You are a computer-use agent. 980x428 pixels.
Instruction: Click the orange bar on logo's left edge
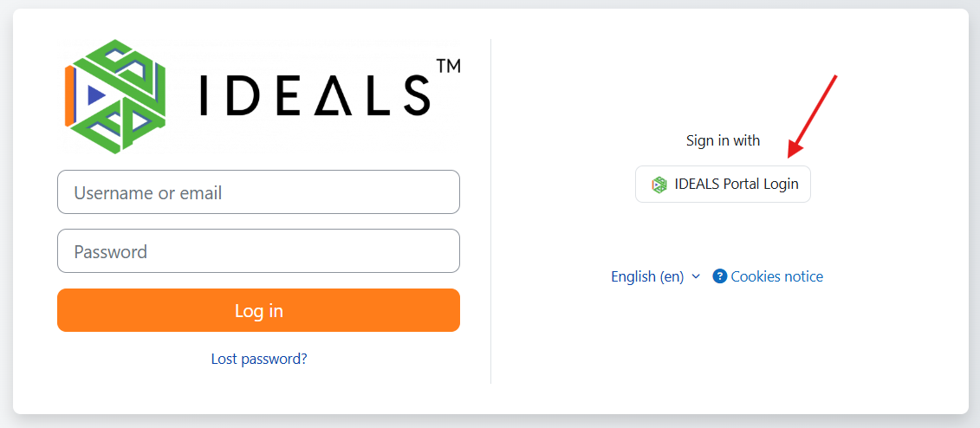pos(69,95)
